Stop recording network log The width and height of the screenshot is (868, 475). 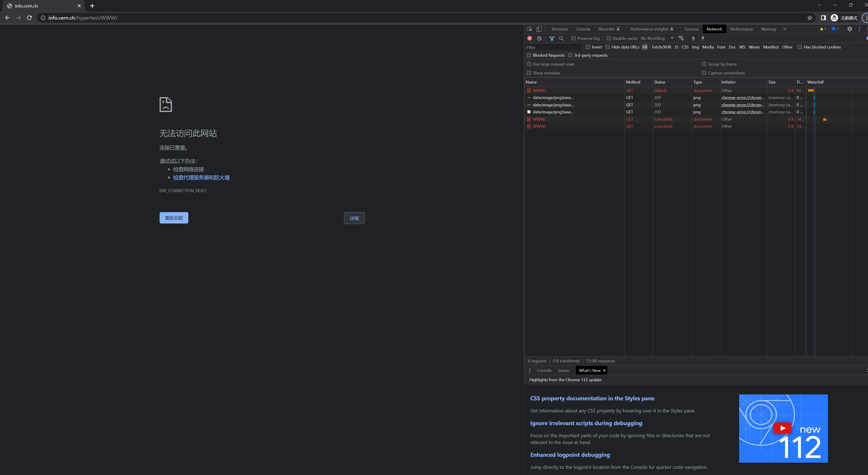(530, 38)
